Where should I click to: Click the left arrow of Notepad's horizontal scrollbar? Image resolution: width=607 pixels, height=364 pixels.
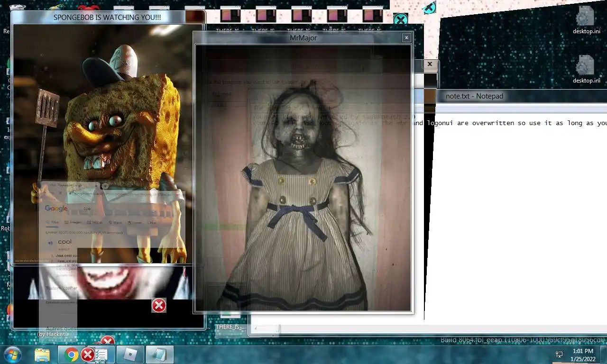pyautogui.click(x=255, y=329)
